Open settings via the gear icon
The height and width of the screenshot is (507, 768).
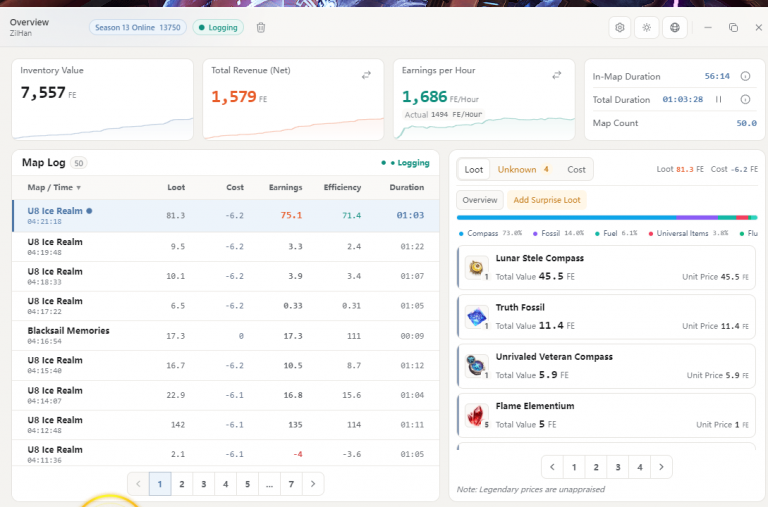click(x=620, y=27)
